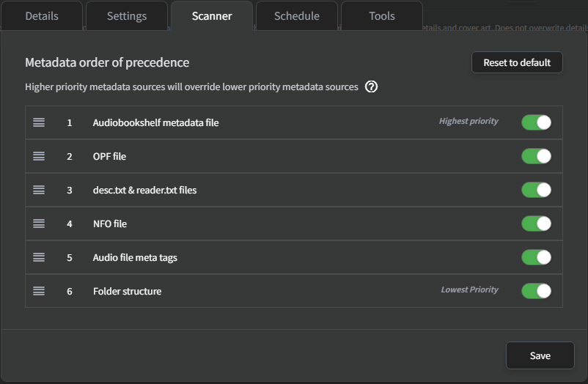588x384 pixels.
Task: Switch to the Settings tab
Action: pos(127,16)
